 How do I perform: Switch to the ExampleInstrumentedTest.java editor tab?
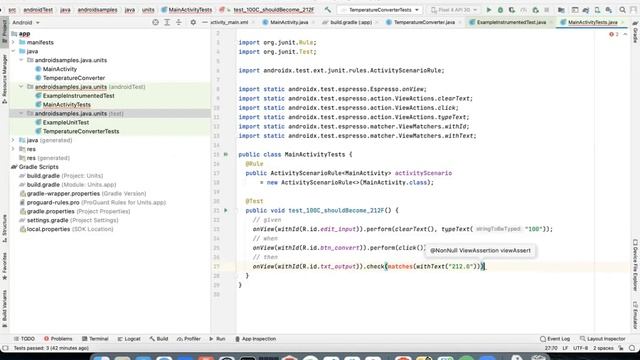[x=511, y=22]
